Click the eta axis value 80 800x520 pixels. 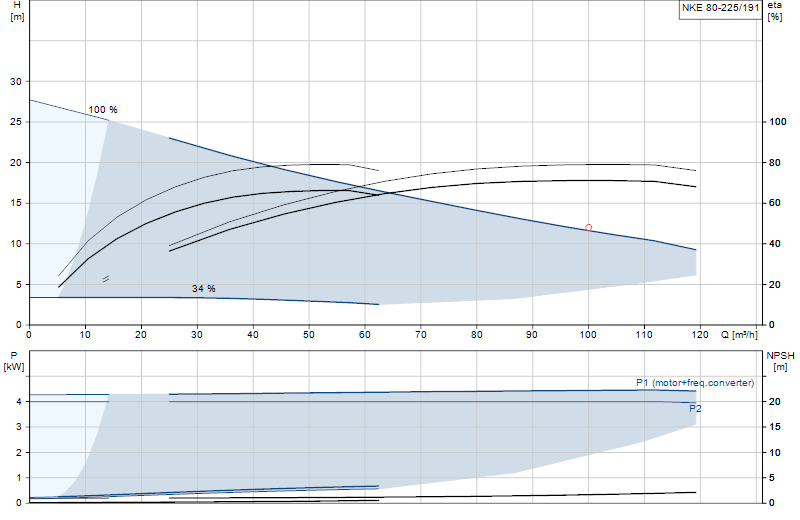coord(774,163)
